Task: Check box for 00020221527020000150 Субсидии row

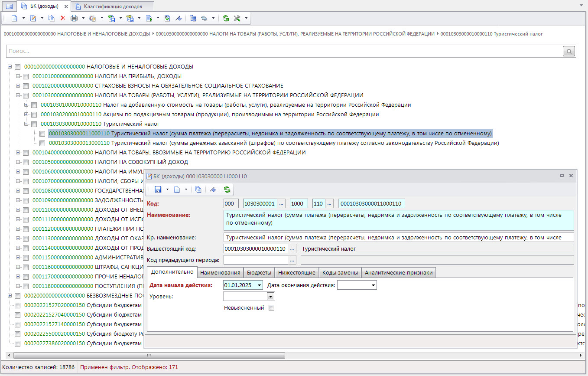Action: pos(18,305)
